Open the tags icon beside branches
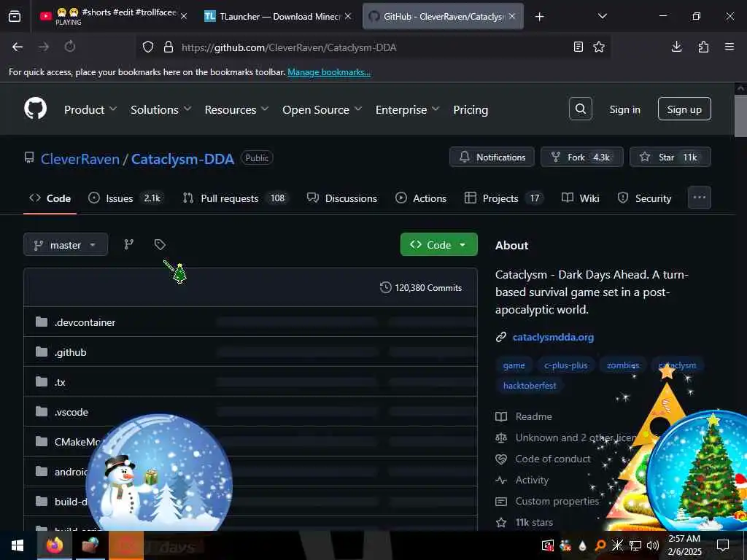Screen dimensions: 747x560 pyautogui.click(x=160, y=244)
